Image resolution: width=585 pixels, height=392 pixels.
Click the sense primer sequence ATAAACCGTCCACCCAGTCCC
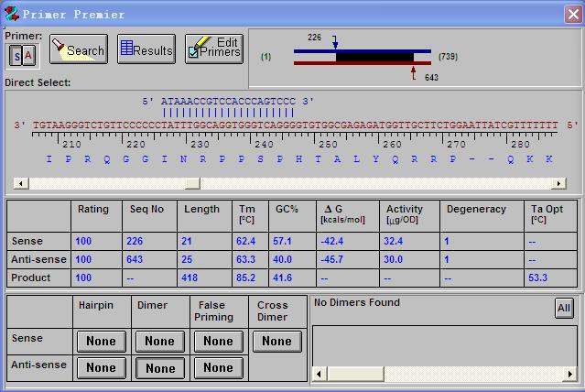point(228,101)
